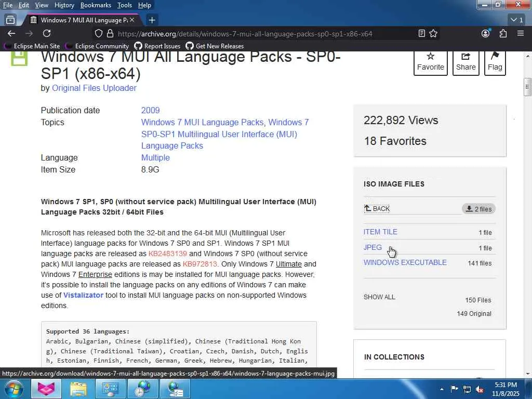The width and height of the screenshot is (532, 399).
Task: Open Action Center flag tray icon
Action: [454, 389]
